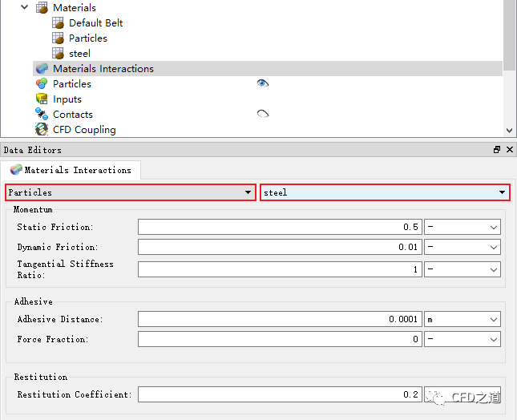
Task: Click the Particles material icon in tree
Action: click(58, 38)
